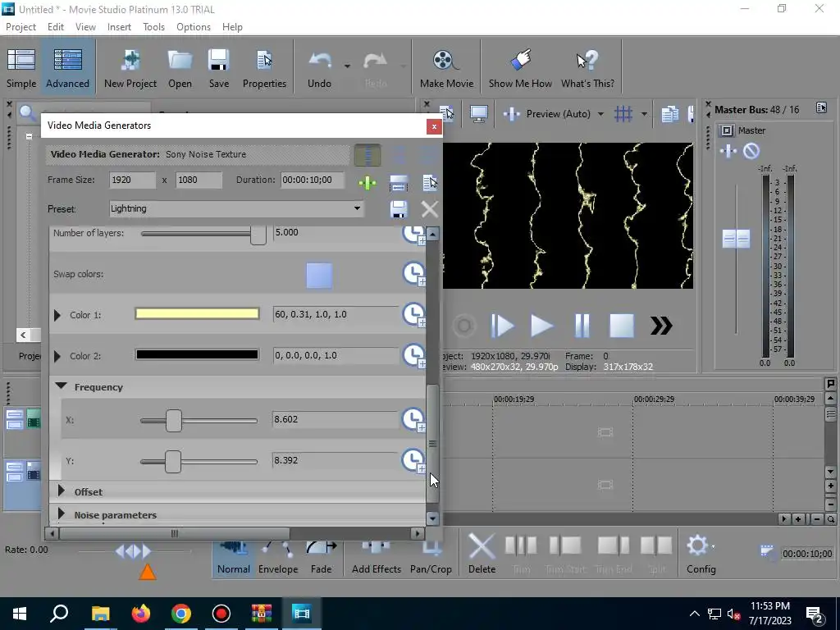Open the Insert menu
The width and height of the screenshot is (840, 630).
pyautogui.click(x=119, y=27)
